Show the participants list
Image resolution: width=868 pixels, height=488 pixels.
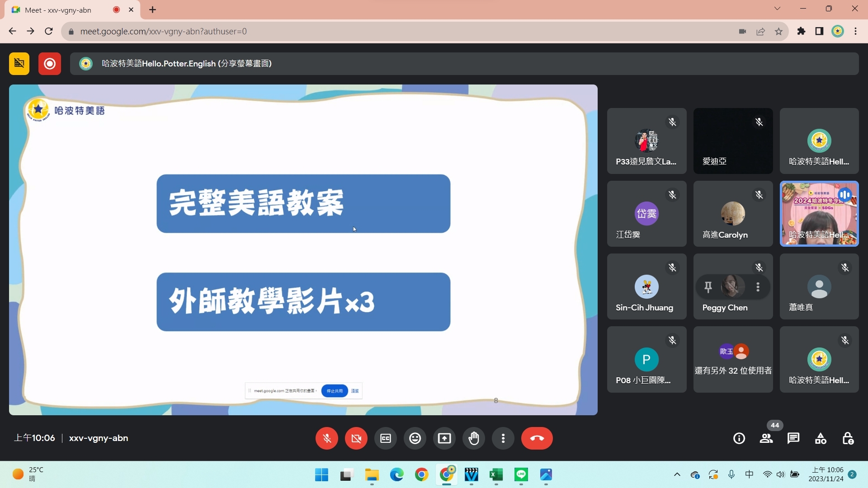point(766,438)
